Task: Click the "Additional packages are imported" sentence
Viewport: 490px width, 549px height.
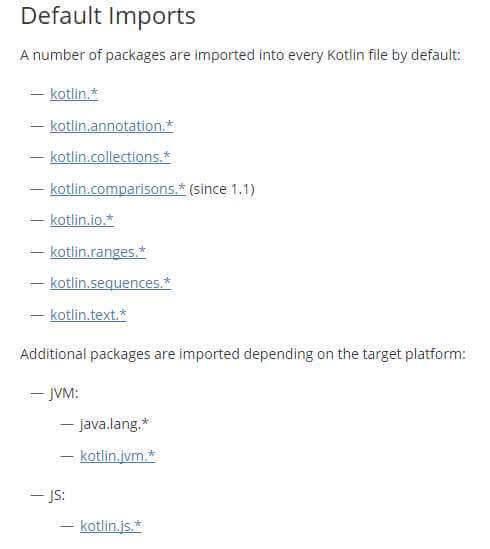Action: coord(243,354)
